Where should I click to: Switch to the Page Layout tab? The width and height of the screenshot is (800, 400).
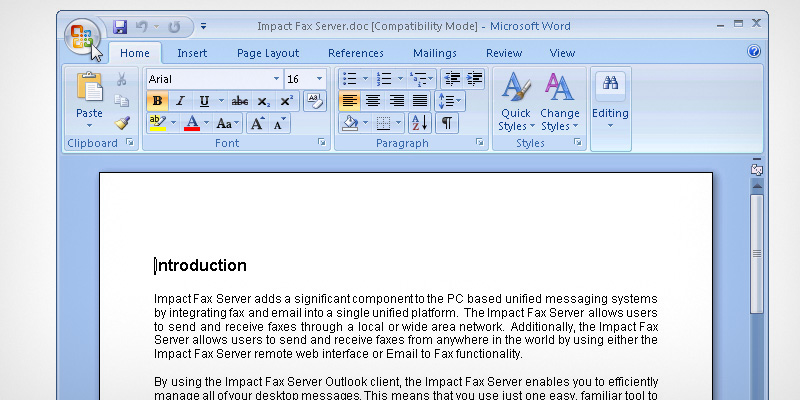268,53
